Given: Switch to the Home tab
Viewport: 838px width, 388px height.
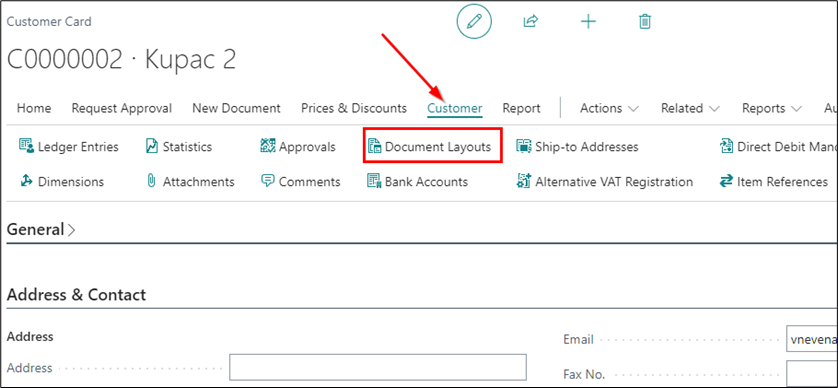Looking at the screenshot, I should pos(34,108).
